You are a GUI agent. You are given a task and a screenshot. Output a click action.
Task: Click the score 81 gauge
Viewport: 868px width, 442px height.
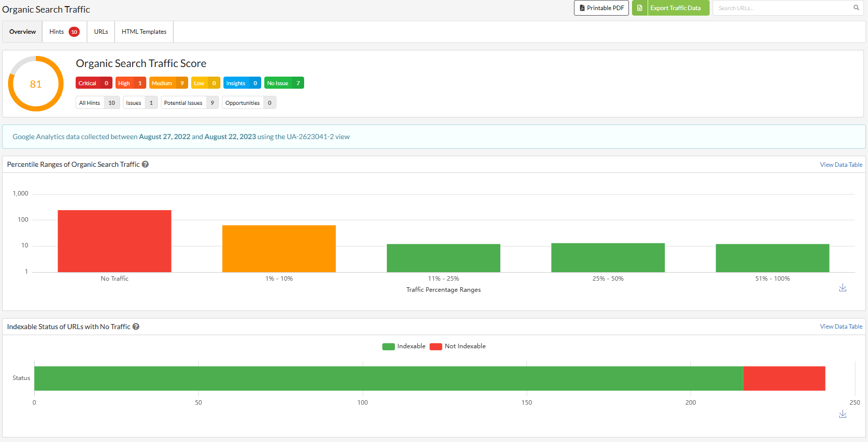[x=36, y=84]
